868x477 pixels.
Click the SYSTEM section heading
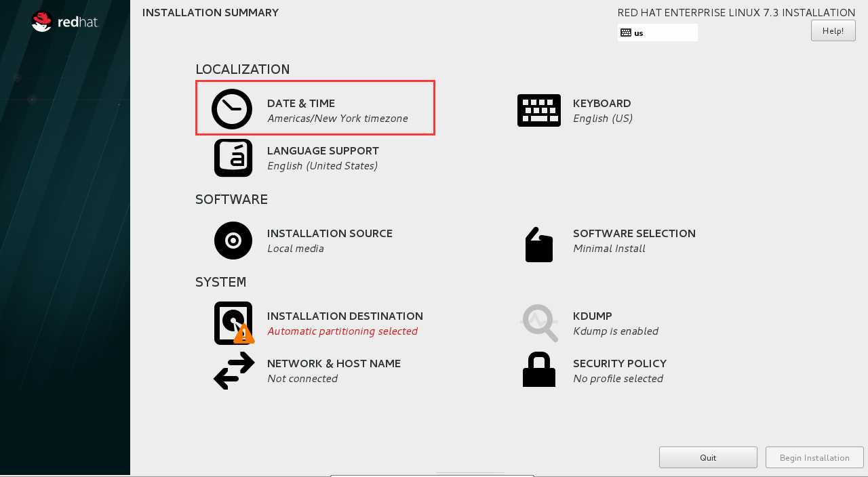pyautogui.click(x=220, y=282)
